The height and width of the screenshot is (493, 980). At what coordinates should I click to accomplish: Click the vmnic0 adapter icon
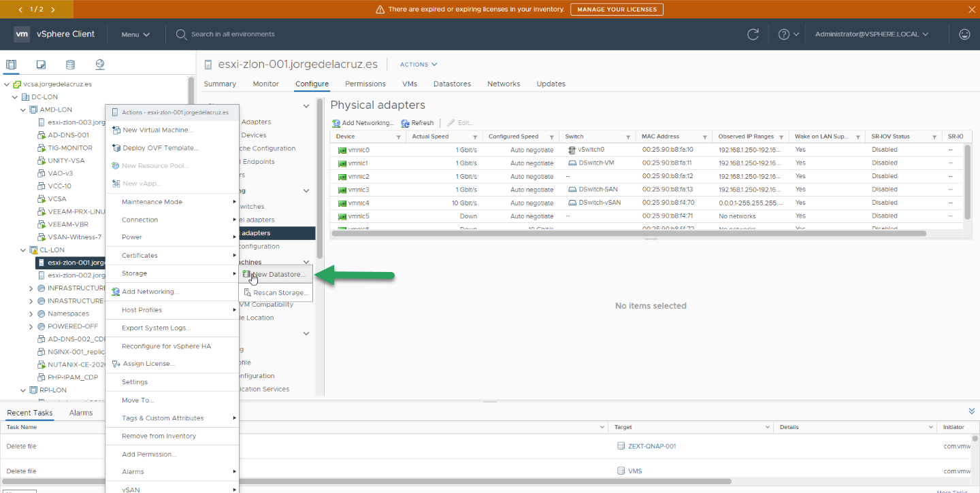point(342,150)
